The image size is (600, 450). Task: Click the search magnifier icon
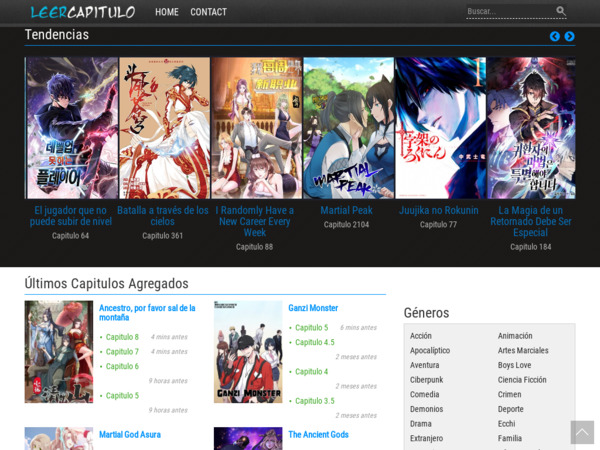pos(561,11)
